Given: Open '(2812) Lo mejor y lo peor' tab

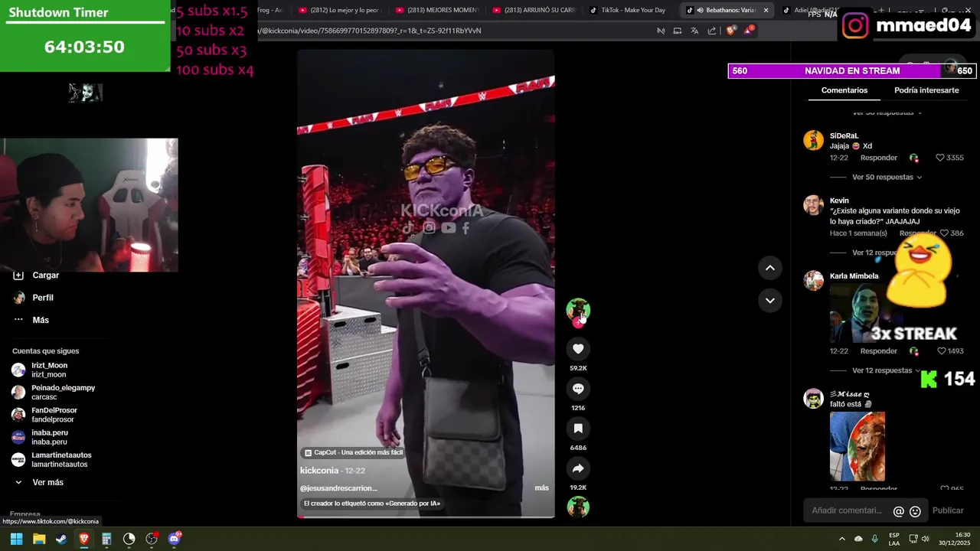Looking at the screenshot, I should [339, 10].
